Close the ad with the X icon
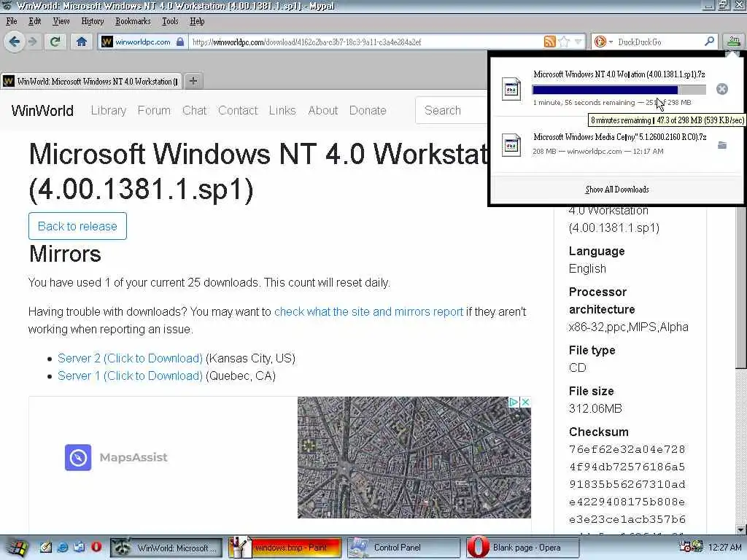747x560 pixels. point(525,402)
